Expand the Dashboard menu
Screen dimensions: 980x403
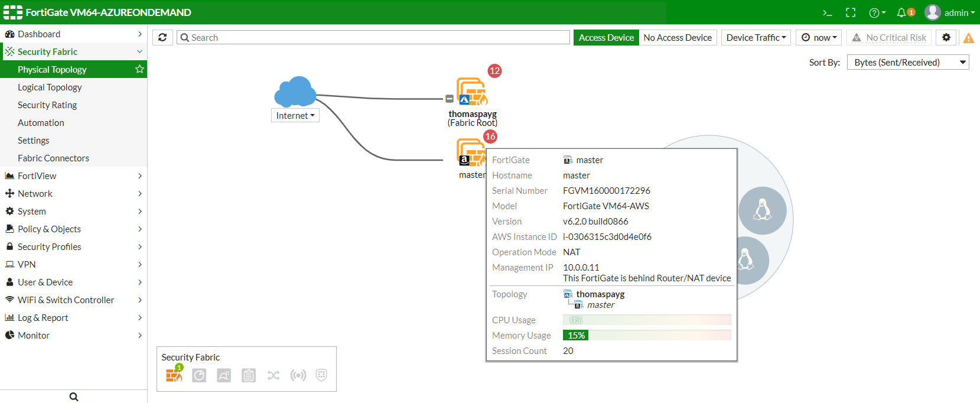(73, 34)
